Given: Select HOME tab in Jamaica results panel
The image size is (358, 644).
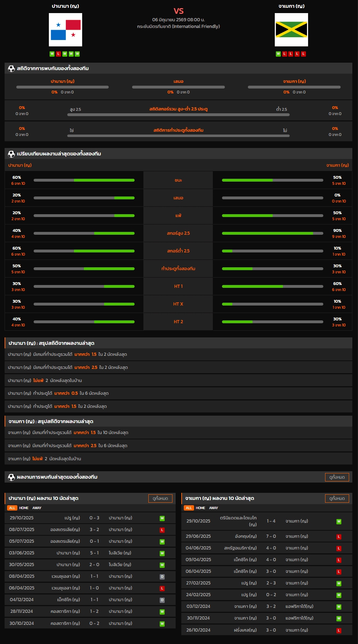Looking at the screenshot, I should [x=200, y=508].
